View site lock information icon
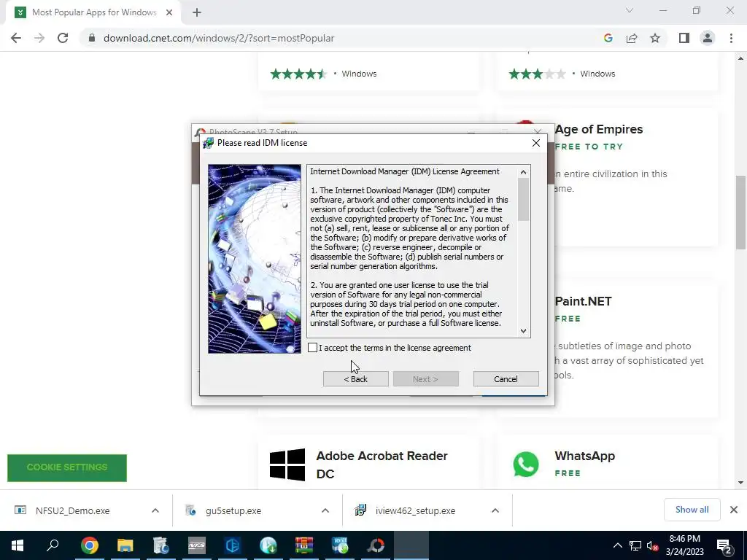 pos(92,38)
